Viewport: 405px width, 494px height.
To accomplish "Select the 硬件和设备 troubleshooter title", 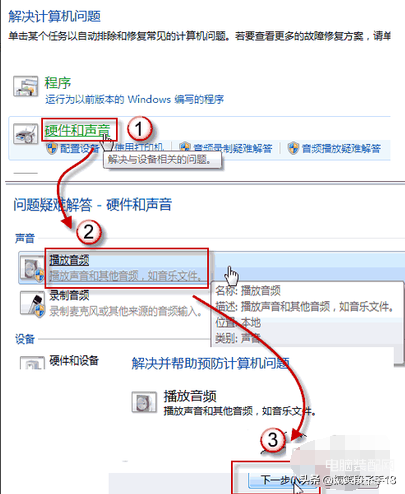I will click(74, 360).
